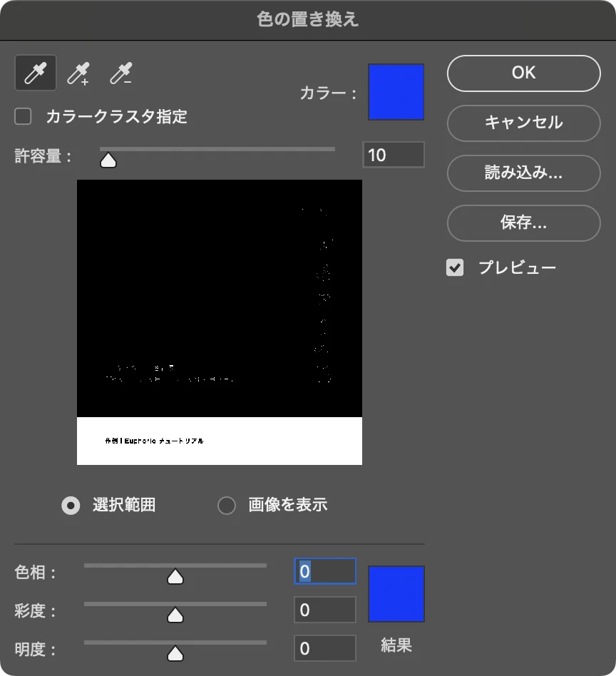Image resolution: width=616 pixels, height=676 pixels.
Task: Click the 彩度 value input field
Action: click(325, 610)
